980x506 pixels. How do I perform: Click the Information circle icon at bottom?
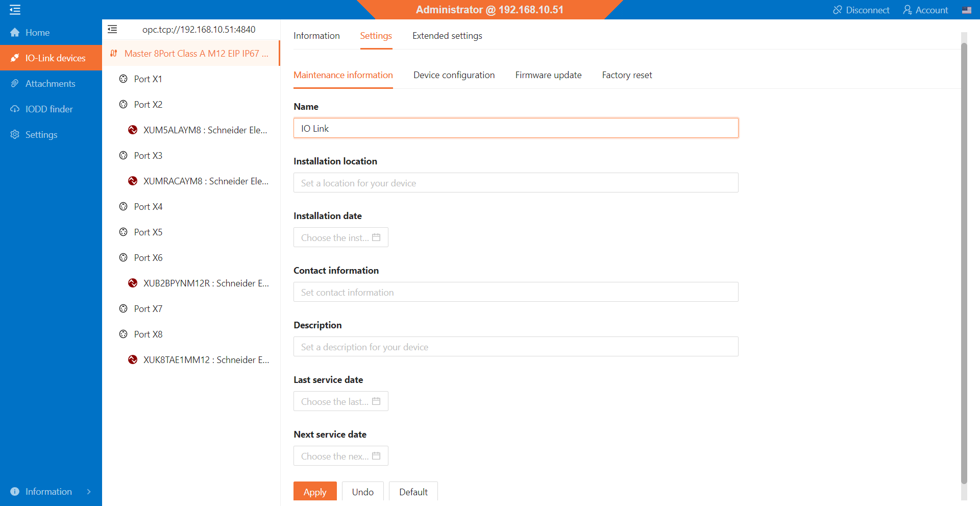[x=15, y=492]
